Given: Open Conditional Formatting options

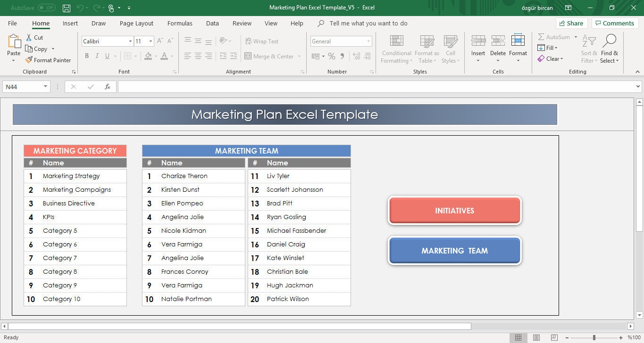Looking at the screenshot, I should (x=396, y=49).
